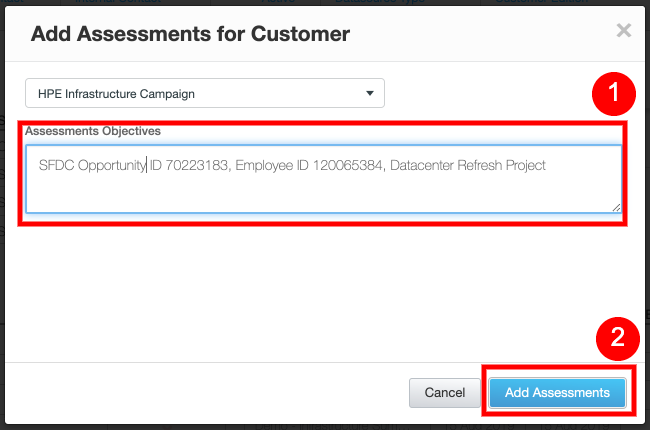Open the HPE Infrastructure Campaign dropdown
Viewport: 650px width, 430px height.
(x=204, y=94)
